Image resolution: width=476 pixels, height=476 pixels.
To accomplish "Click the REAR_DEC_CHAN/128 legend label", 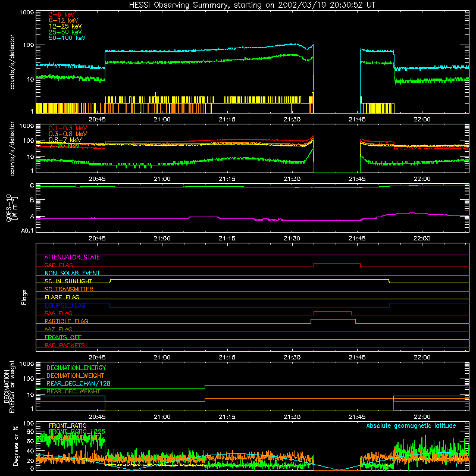I will click(79, 384).
